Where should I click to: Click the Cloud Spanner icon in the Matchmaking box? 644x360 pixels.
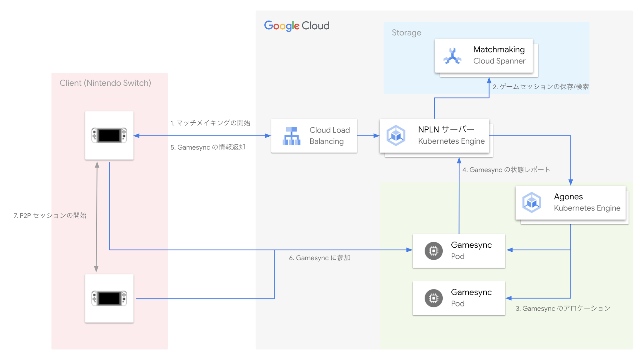coord(452,56)
